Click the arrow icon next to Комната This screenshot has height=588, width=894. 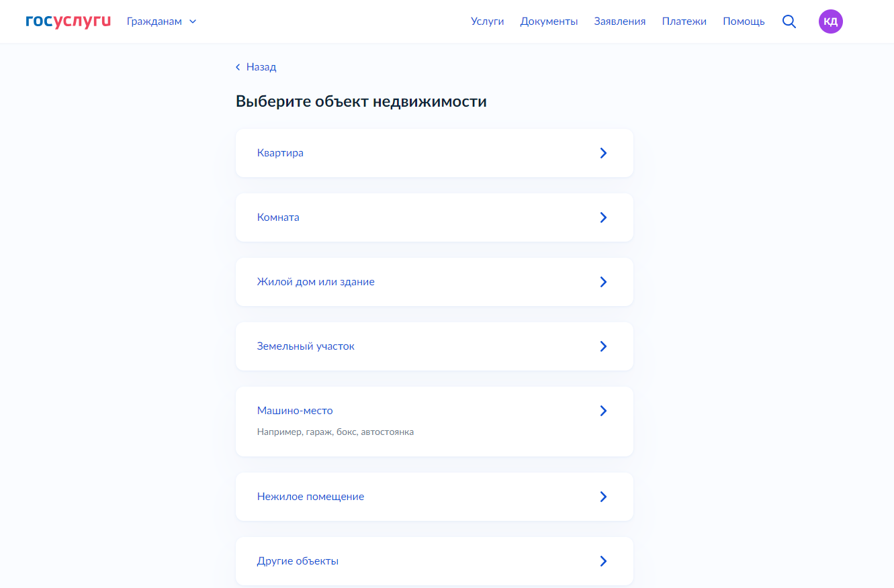coord(602,217)
